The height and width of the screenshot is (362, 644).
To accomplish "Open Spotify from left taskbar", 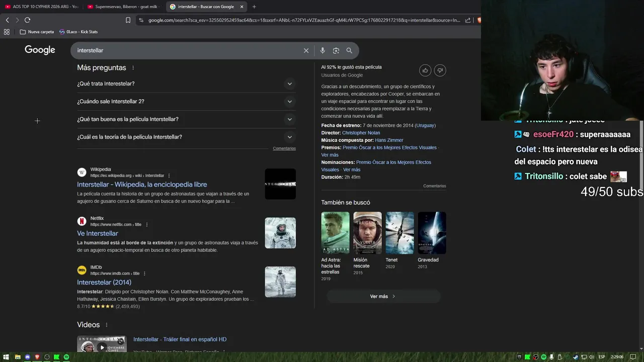I will 66,357.
